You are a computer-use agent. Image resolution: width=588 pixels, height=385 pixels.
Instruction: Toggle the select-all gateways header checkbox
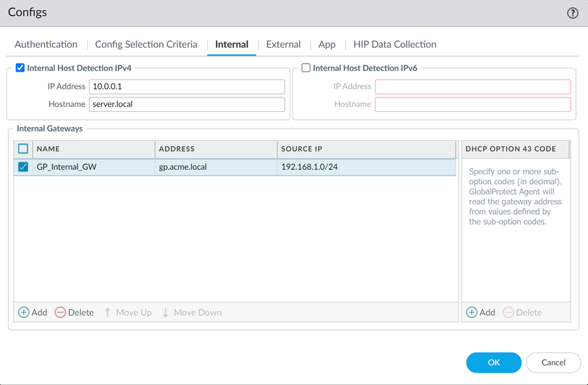click(23, 149)
